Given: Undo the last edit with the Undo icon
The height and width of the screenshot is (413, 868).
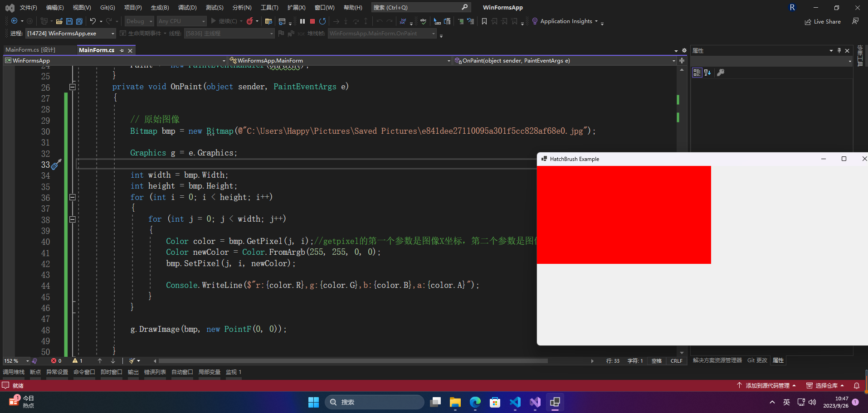Looking at the screenshot, I should 93,21.
